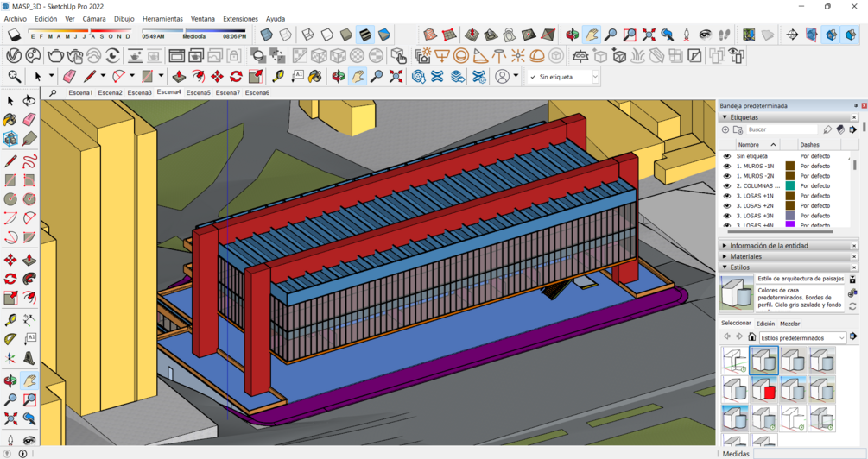Expand the Materiales panel

click(x=725, y=256)
